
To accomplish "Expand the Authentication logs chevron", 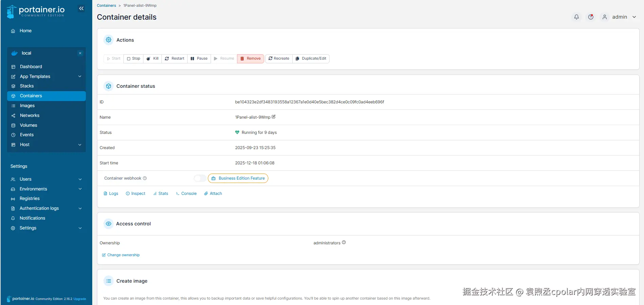I will (x=80, y=208).
